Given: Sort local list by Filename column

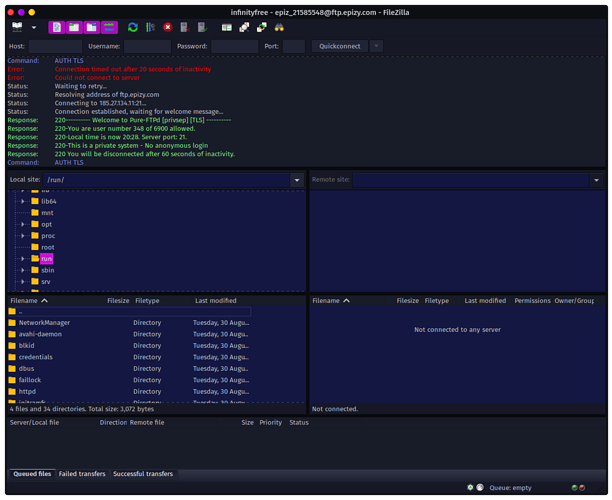Looking at the screenshot, I should click(50, 301).
